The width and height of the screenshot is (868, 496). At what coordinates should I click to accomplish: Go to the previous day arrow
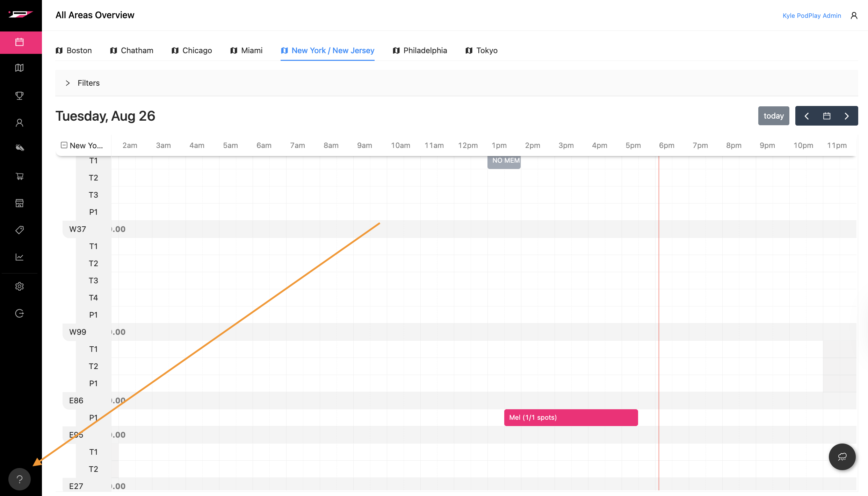click(807, 116)
